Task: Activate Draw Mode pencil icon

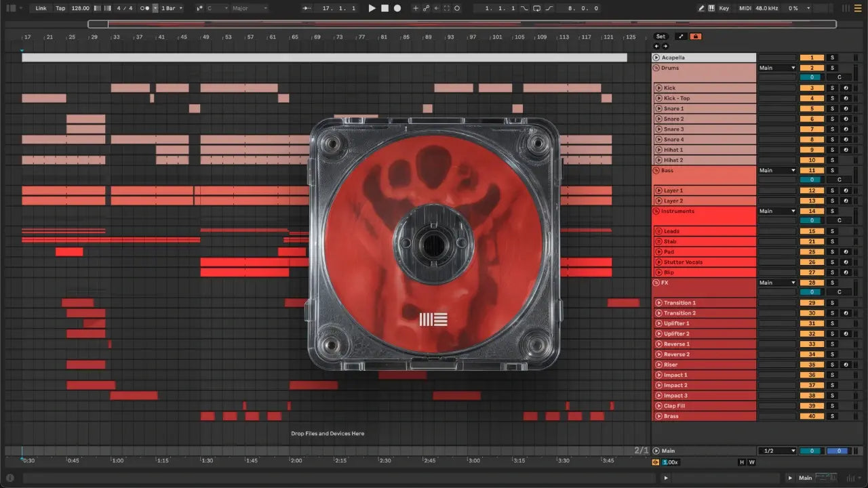Action: point(701,8)
